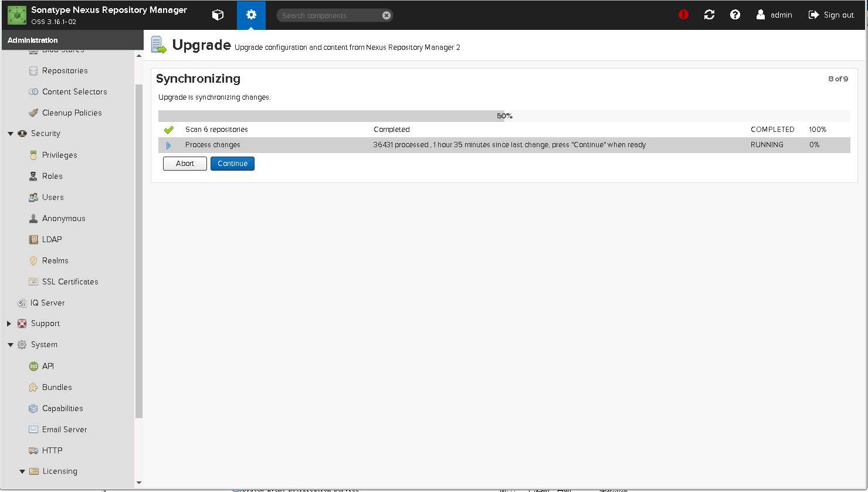Image resolution: width=868 pixels, height=492 pixels.
Task: Click the Users group icon
Action: [33, 197]
